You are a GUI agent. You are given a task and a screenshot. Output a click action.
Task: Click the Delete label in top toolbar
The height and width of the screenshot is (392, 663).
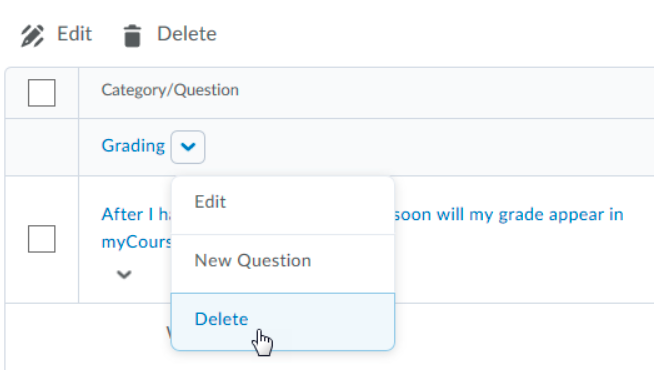[187, 34]
